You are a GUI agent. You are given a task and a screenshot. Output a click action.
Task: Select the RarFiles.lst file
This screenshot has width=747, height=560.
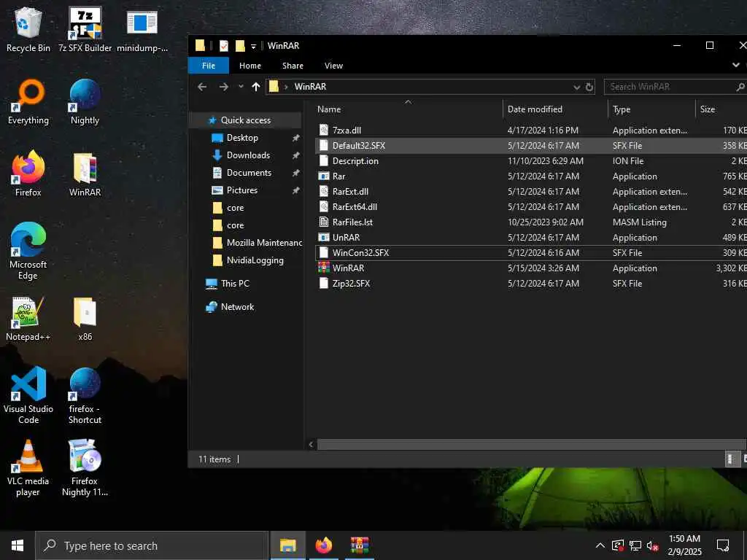[x=531, y=222]
